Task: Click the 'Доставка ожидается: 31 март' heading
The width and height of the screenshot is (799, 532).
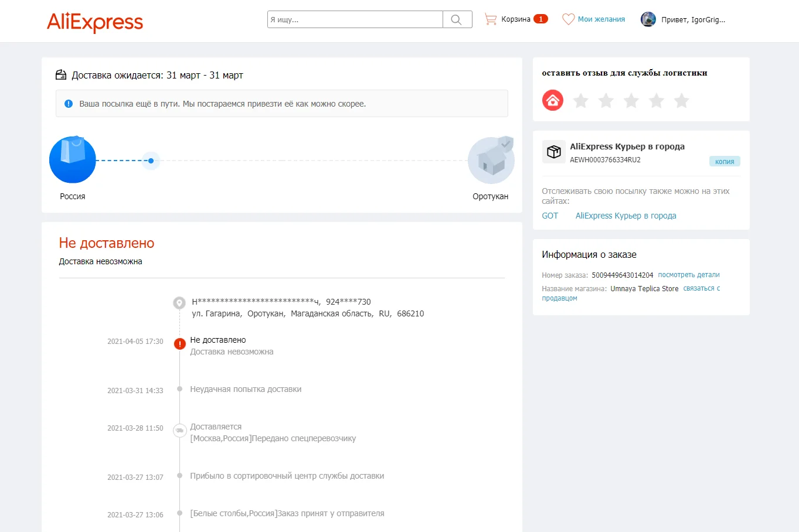Action: (157, 75)
